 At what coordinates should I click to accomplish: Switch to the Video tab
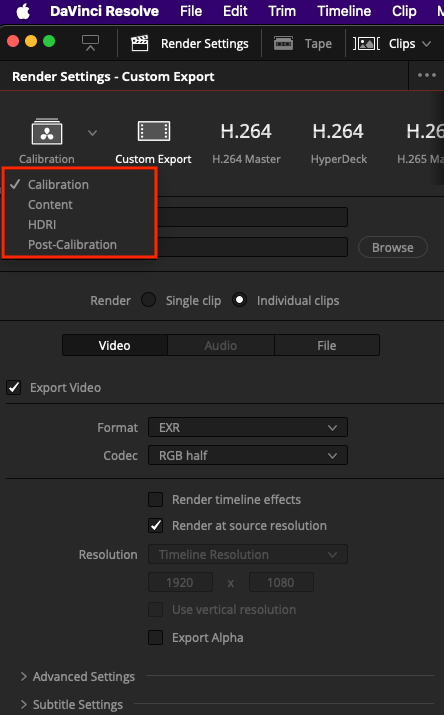click(x=115, y=345)
